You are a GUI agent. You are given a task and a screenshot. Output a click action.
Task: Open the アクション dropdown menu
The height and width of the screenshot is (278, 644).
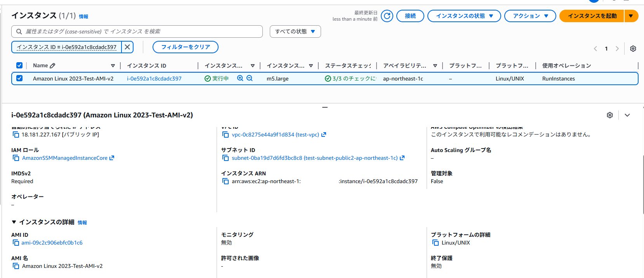(530, 16)
